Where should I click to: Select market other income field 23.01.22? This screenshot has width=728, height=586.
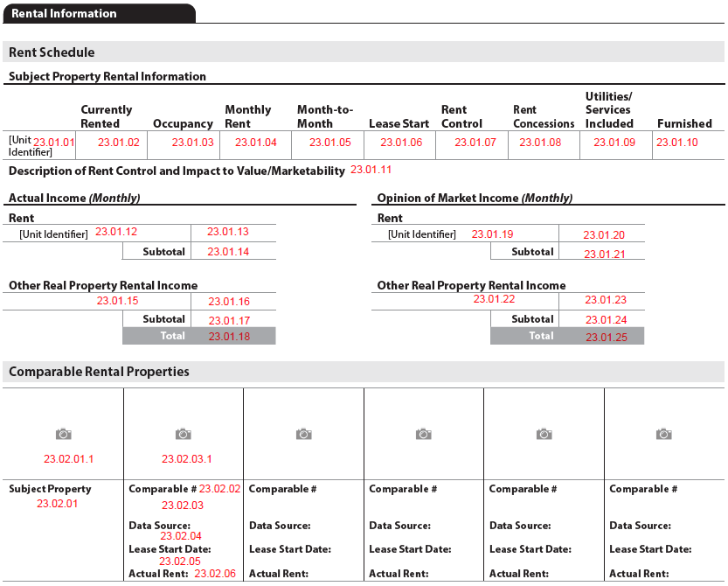(x=494, y=299)
